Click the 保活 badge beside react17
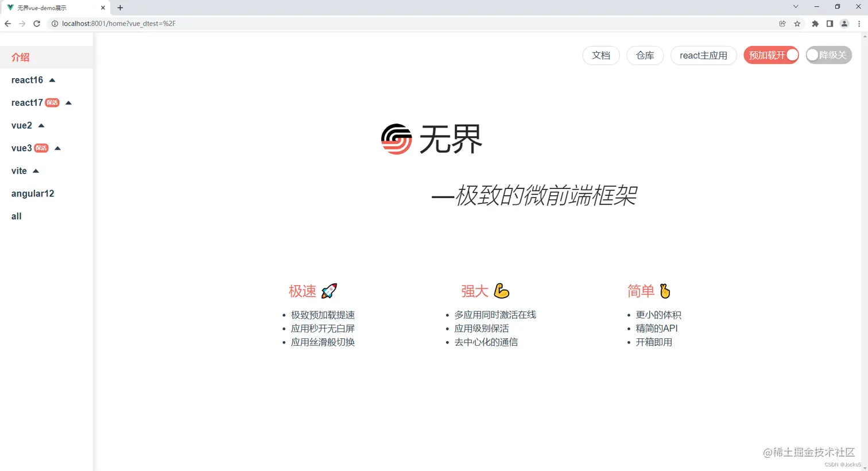This screenshot has height=471, width=868. 52,102
